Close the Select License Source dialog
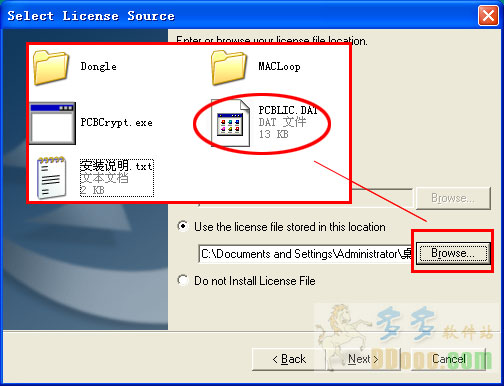This screenshot has width=504, height=386. [x=488, y=15]
